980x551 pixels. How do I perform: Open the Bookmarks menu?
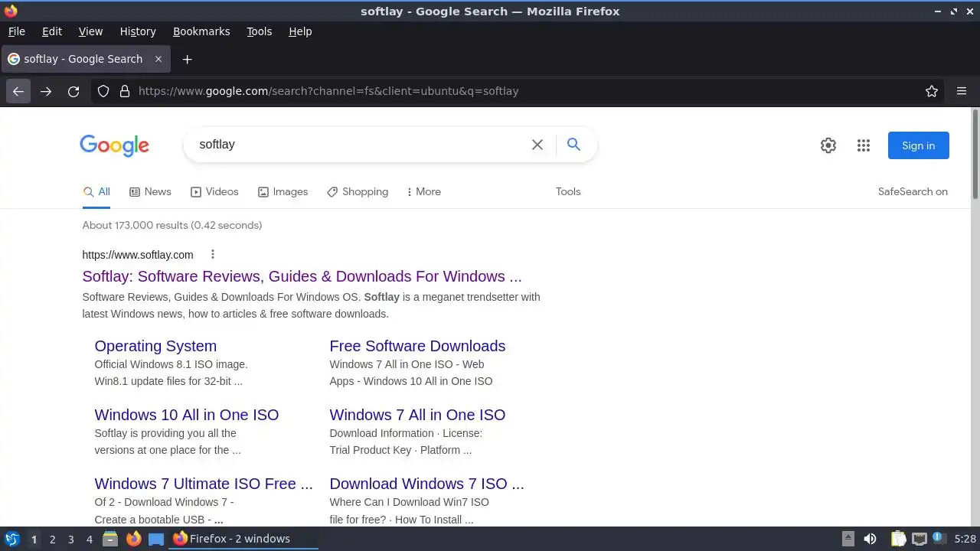tap(201, 31)
